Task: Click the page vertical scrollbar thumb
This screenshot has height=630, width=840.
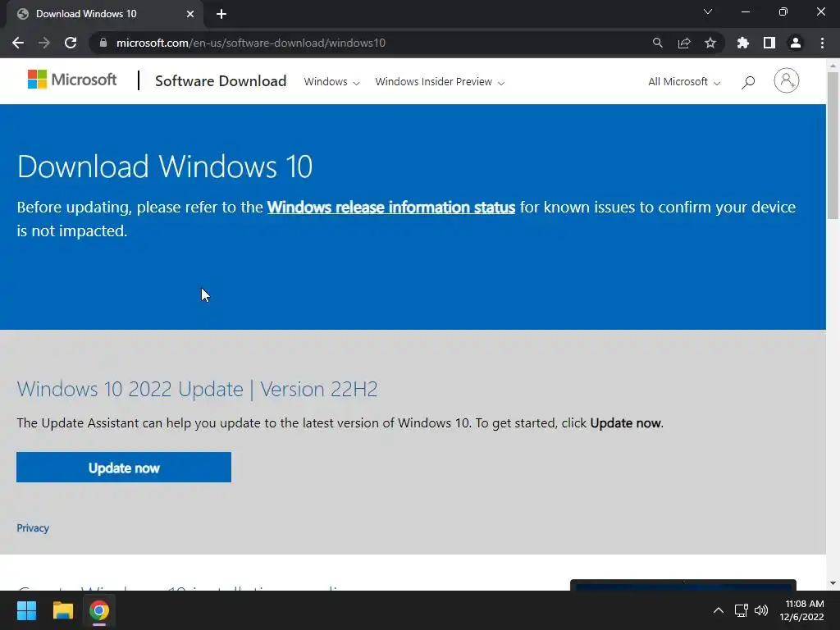Action: (x=833, y=144)
